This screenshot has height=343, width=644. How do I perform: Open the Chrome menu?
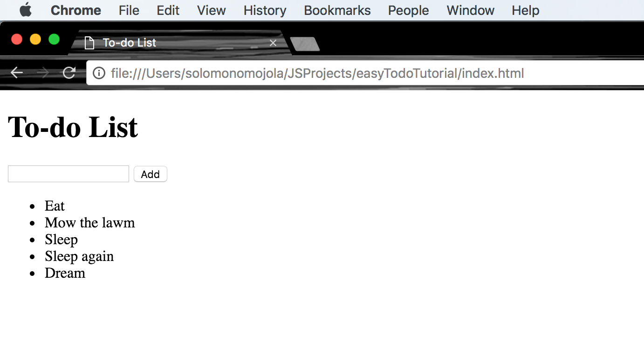[76, 10]
